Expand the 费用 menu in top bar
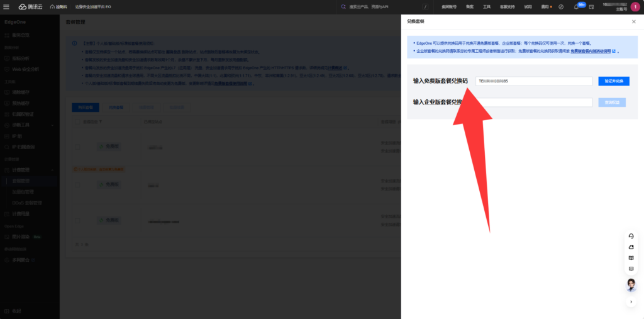 [545, 7]
